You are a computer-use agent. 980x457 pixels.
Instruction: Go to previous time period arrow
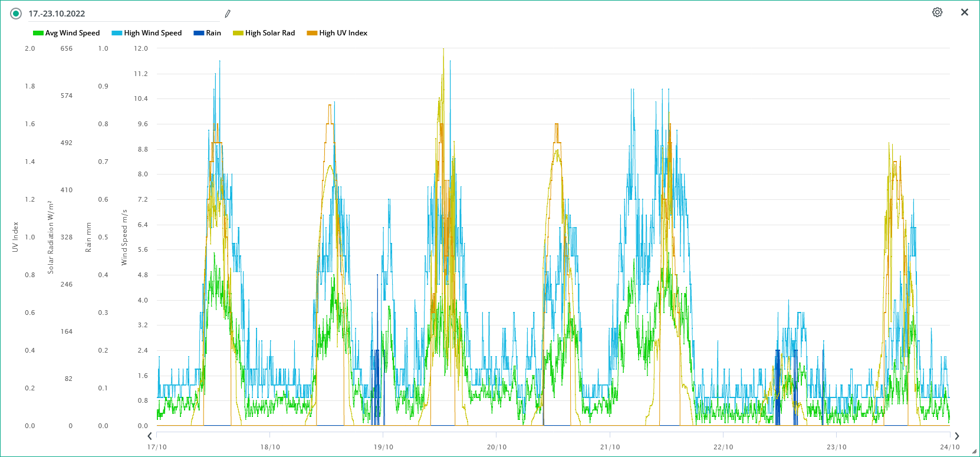[150, 436]
